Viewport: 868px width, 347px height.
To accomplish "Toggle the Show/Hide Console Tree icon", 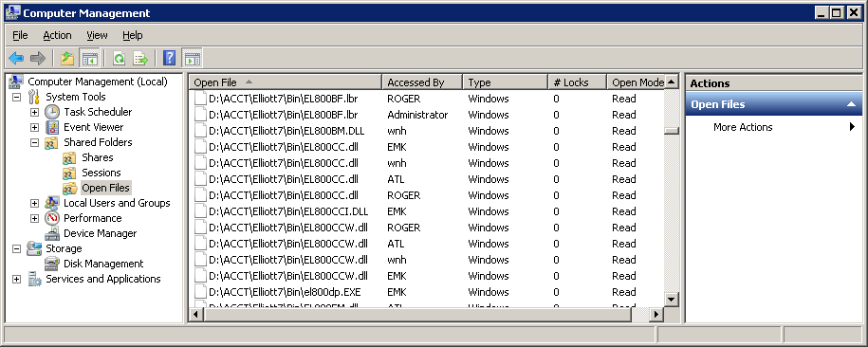I will (89, 58).
